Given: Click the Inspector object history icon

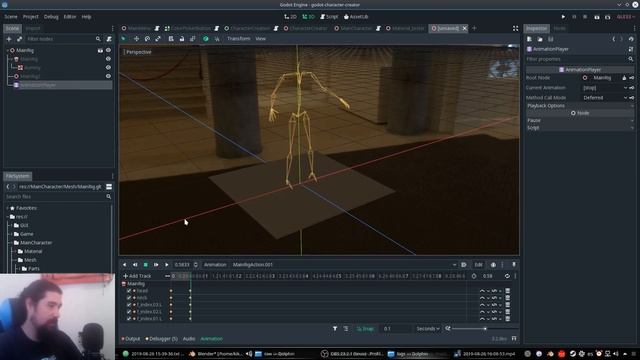Looking at the screenshot, I should 631,39.
